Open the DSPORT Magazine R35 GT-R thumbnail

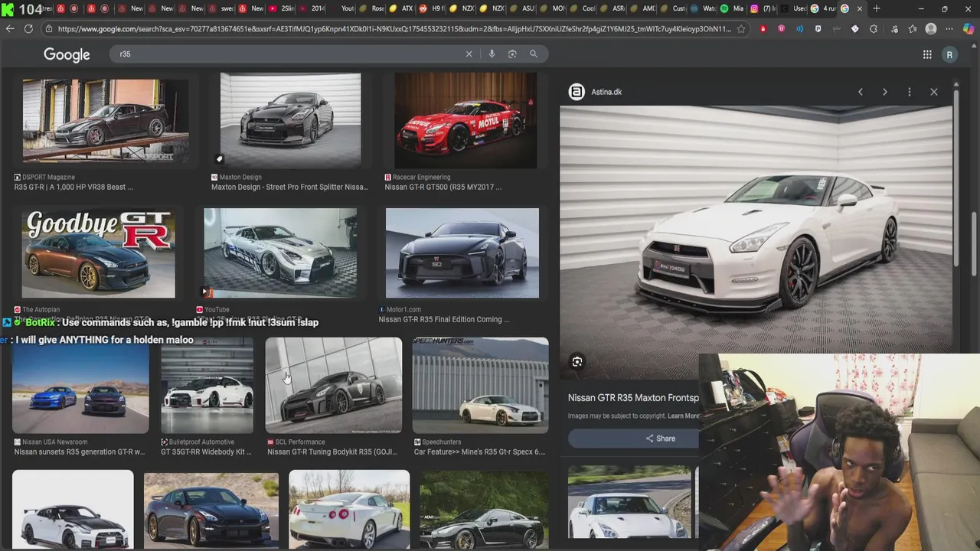[106, 121]
